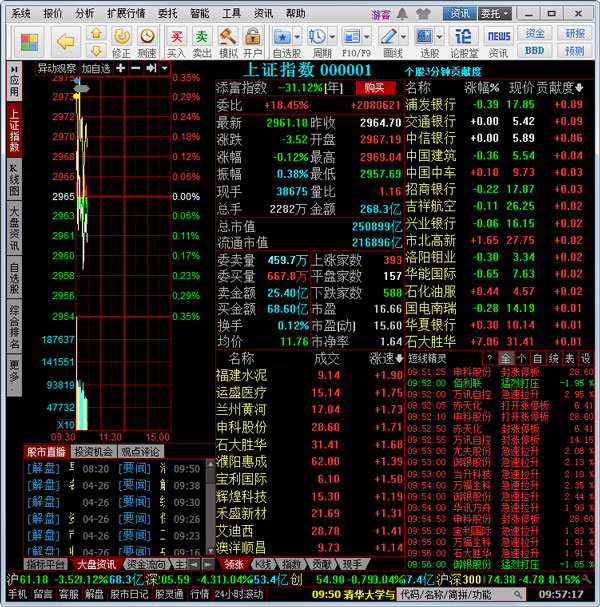600x607 pixels.
Task: Expand the 画线 dropdown arrow
Action: pos(403,37)
